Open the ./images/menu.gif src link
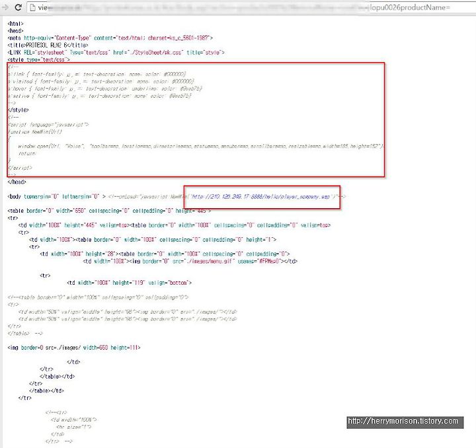The height and width of the screenshot is (448, 476). [210, 261]
